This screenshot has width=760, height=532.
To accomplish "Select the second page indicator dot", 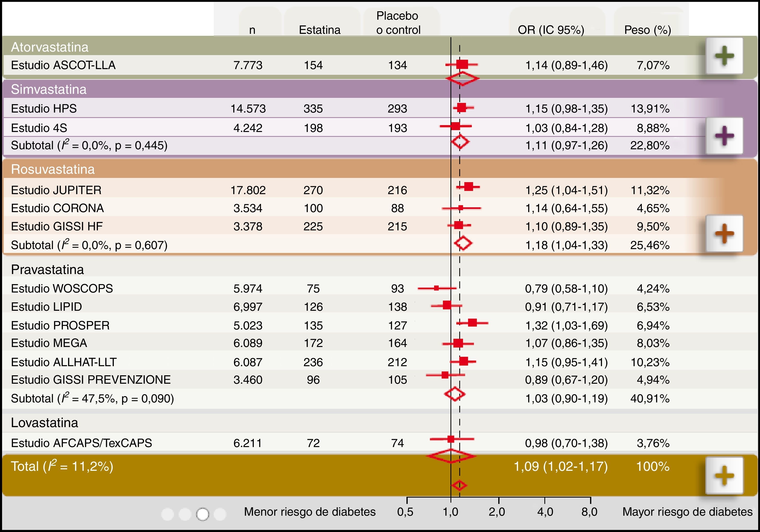I will [x=185, y=514].
